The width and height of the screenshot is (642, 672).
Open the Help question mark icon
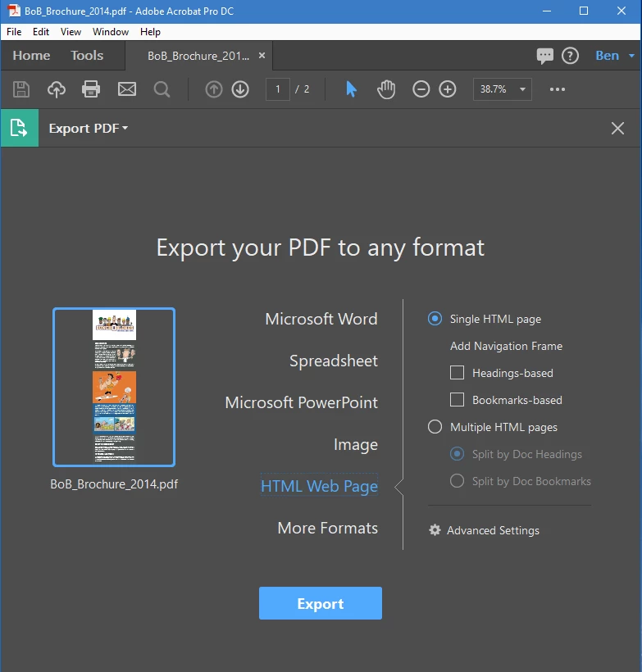[570, 56]
